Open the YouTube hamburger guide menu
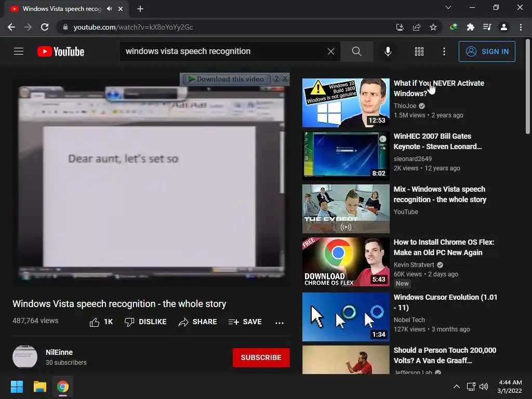 click(x=19, y=51)
